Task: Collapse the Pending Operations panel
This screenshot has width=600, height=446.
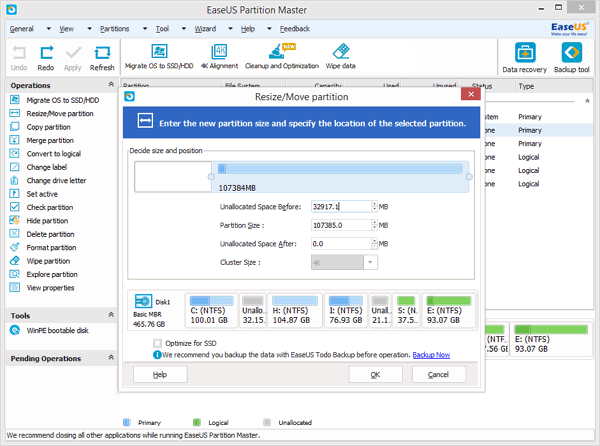Action: pyautogui.click(x=111, y=358)
